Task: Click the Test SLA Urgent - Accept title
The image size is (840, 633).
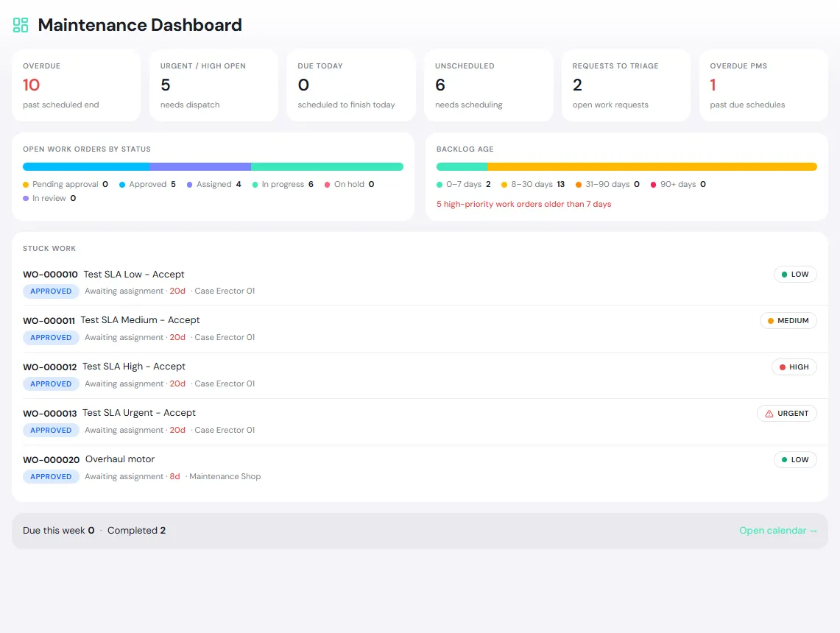Action: coord(138,413)
